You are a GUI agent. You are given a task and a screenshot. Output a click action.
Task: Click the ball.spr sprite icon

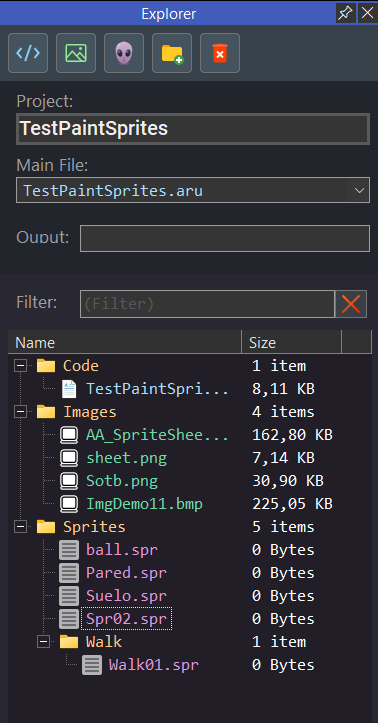tap(69, 550)
